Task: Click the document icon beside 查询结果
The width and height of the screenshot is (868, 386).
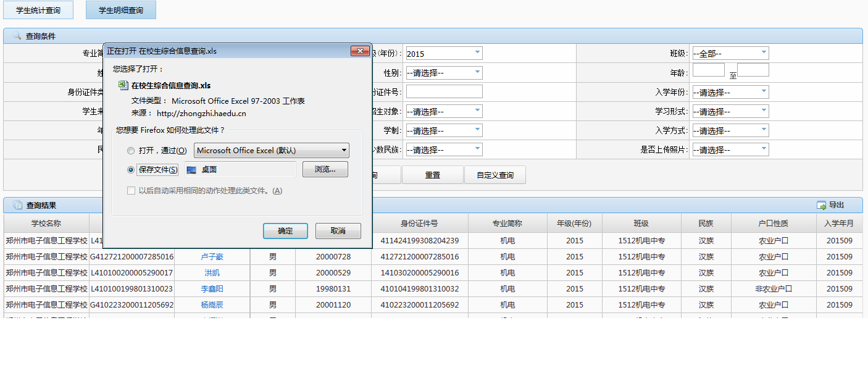Action: (x=17, y=206)
